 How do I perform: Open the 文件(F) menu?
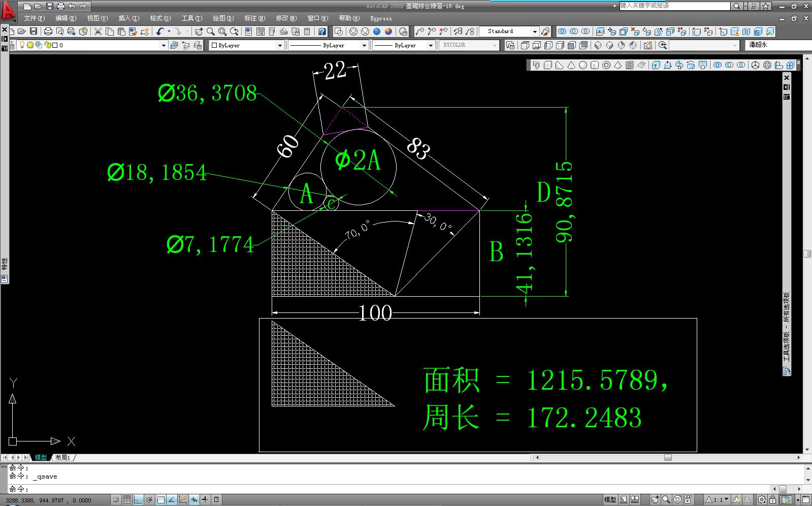[34, 18]
